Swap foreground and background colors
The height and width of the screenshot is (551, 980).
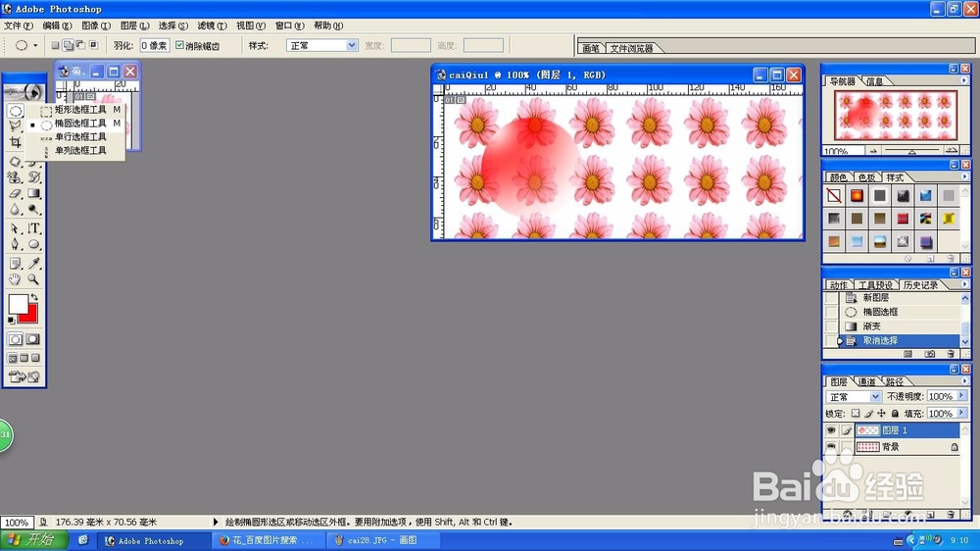click(34, 298)
